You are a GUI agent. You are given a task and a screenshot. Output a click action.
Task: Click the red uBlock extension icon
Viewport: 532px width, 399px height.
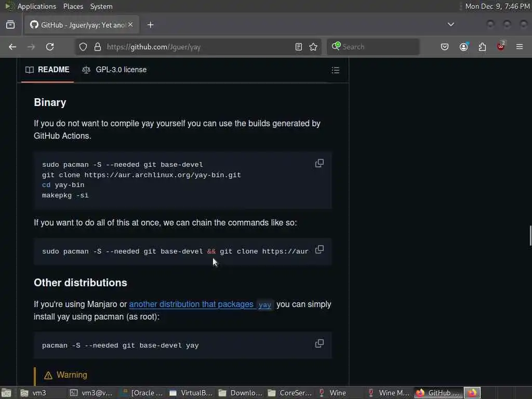[x=501, y=46]
